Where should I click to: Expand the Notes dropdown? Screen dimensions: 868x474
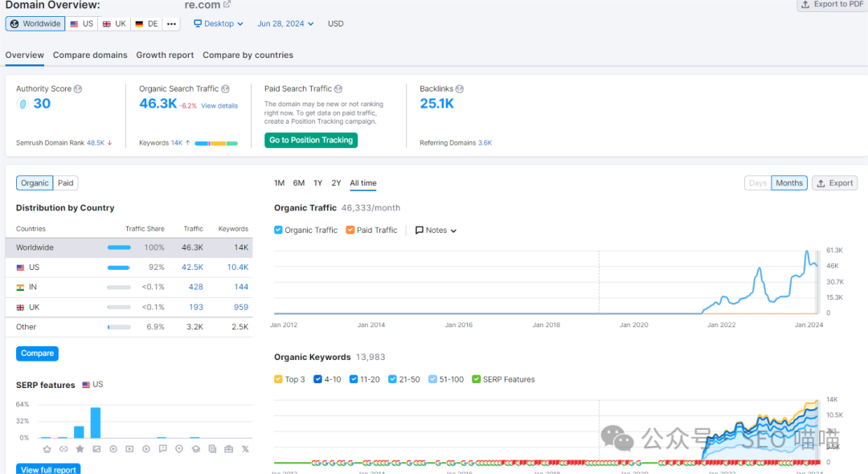coord(436,230)
